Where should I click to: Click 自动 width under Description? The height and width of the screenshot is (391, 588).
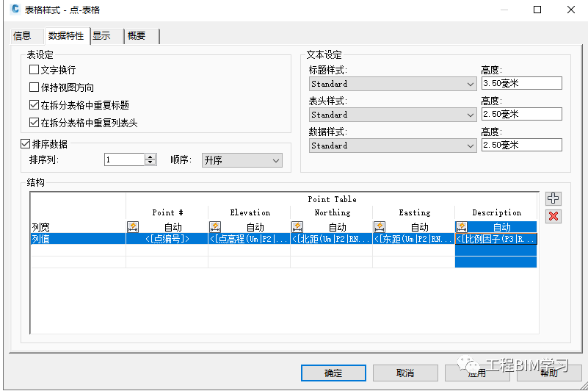tap(502, 227)
